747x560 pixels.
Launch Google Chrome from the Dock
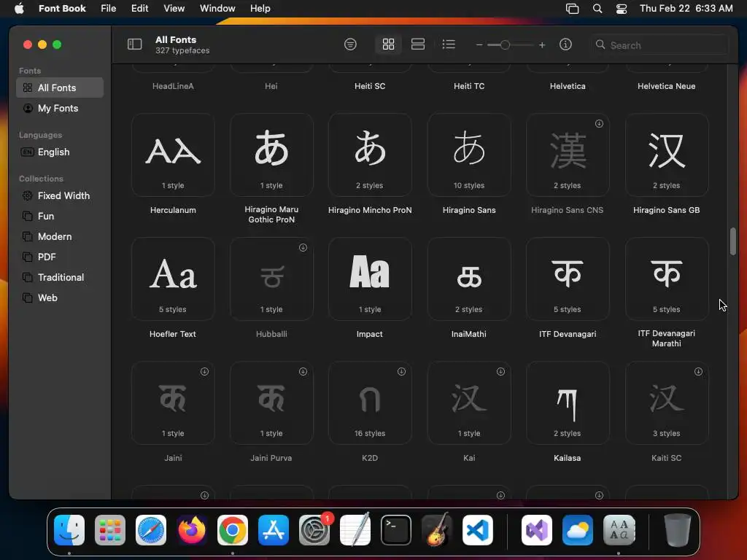coord(233,529)
